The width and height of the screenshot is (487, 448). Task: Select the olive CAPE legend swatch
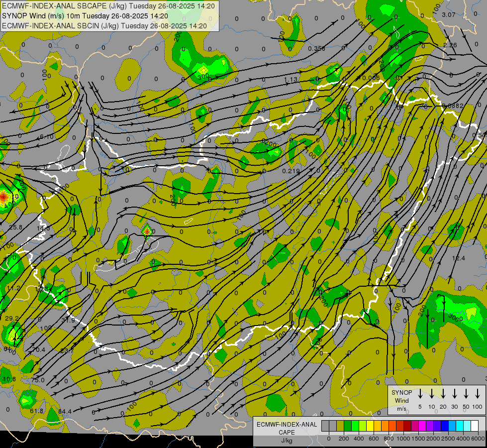pos(340,426)
